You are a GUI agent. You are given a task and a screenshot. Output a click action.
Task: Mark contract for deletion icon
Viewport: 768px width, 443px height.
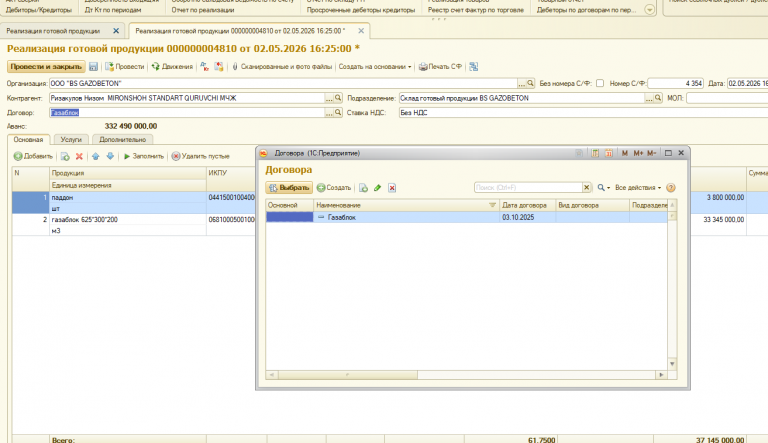coord(392,188)
